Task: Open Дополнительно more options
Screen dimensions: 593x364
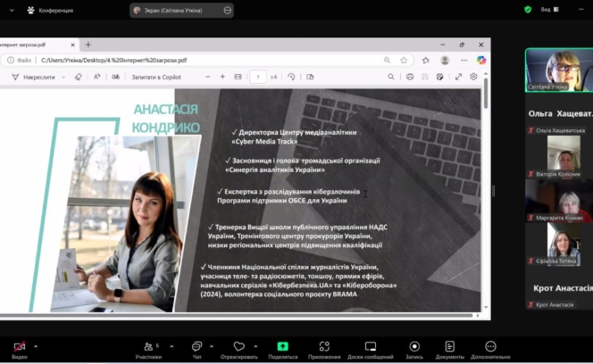Action: (x=490, y=347)
